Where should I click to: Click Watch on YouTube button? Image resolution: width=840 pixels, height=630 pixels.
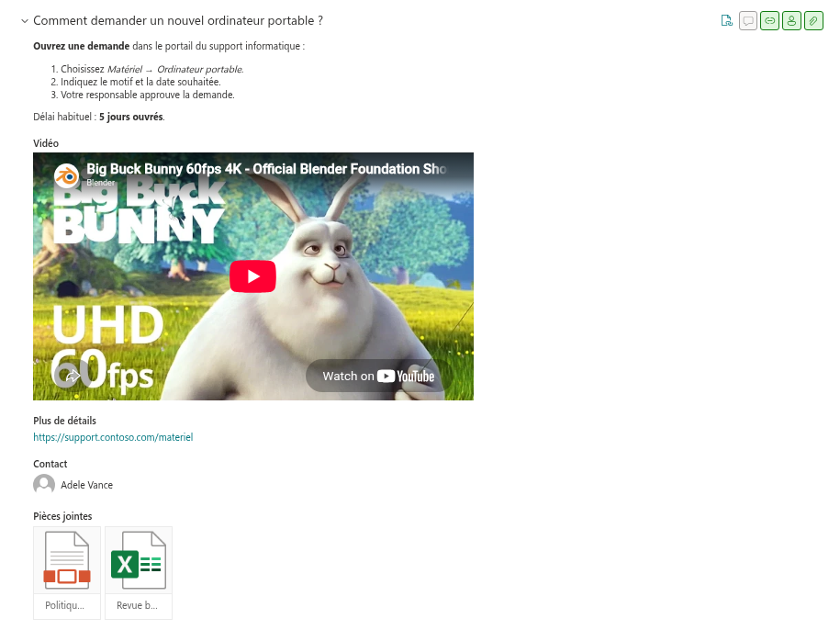pyautogui.click(x=378, y=377)
